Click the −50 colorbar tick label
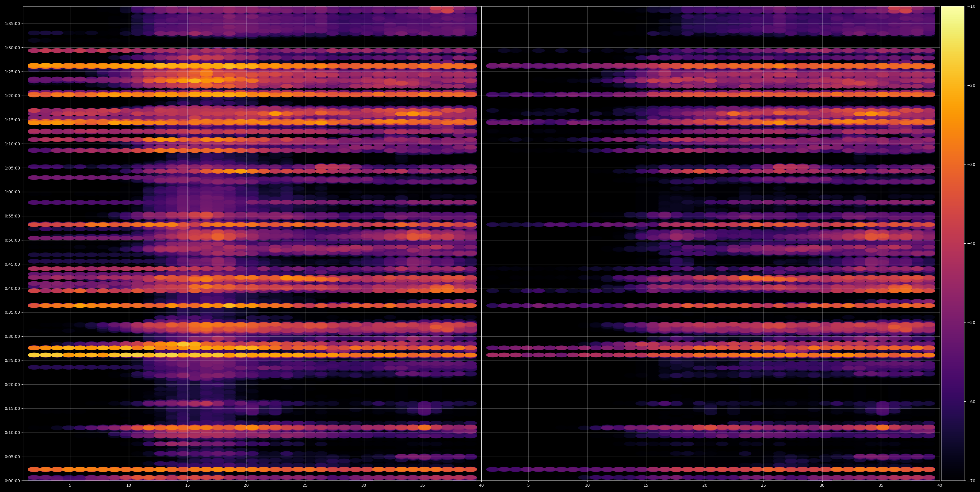980x492 pixels. (971, 323)
